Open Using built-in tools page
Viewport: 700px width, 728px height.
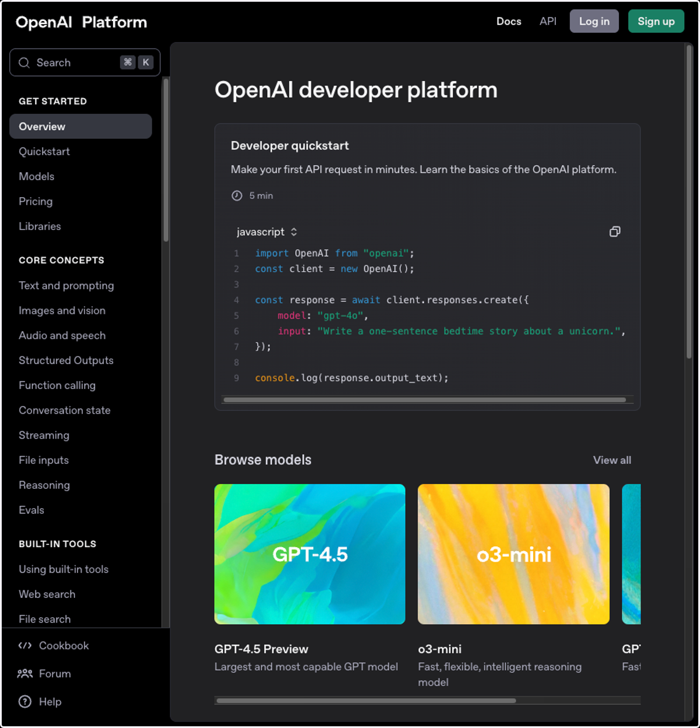pos(64,569)
